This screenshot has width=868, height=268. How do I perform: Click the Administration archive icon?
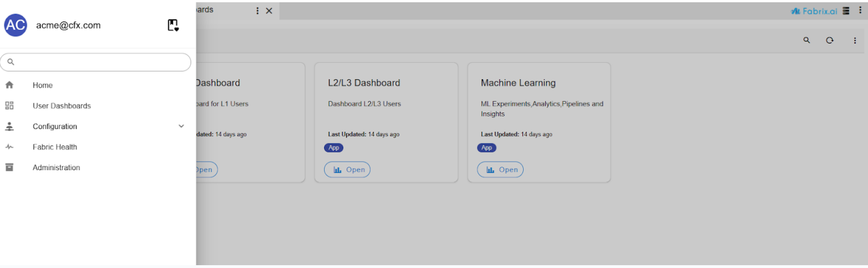[9, 167]
